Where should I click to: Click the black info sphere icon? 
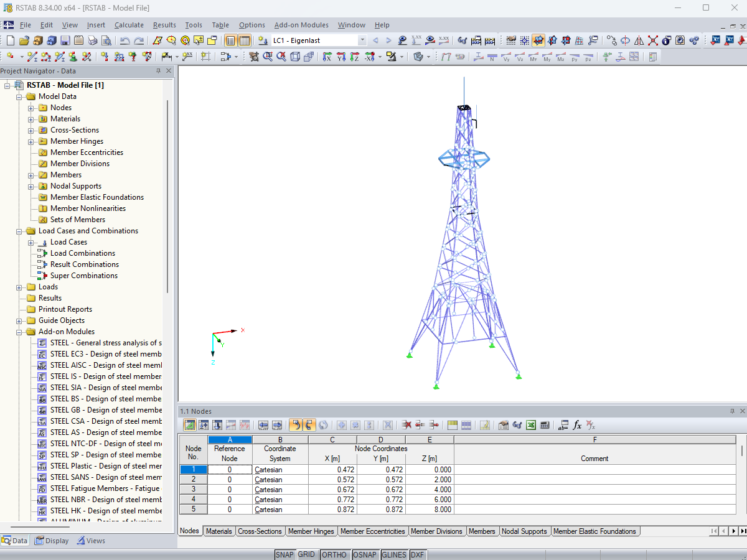[667, 40]
